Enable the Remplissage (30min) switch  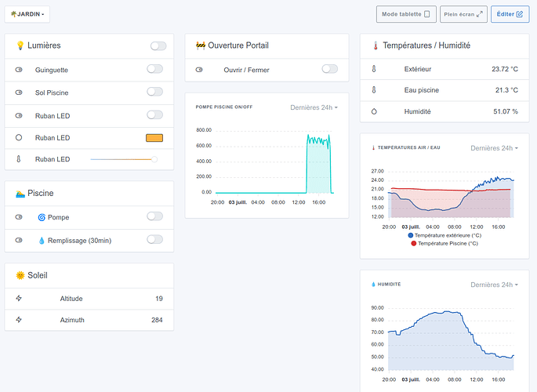coord(154,239)
